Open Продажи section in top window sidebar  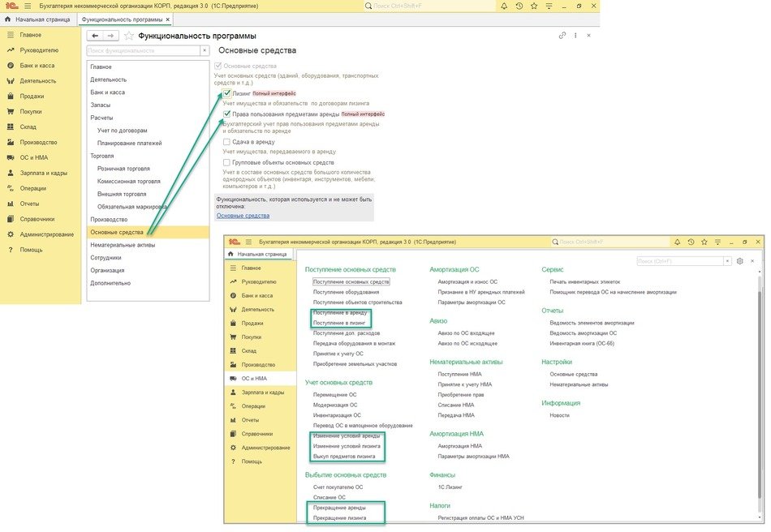(x=32, y=97)
